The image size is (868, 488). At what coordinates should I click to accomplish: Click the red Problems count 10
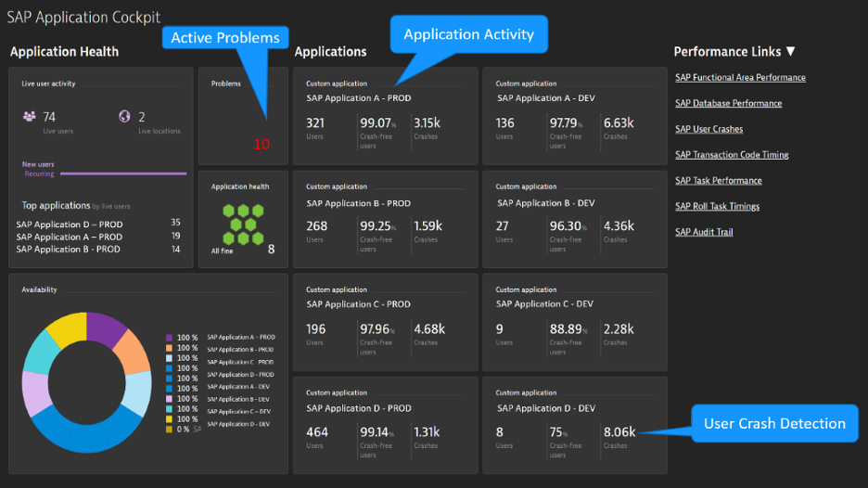[x=262, y=145]
